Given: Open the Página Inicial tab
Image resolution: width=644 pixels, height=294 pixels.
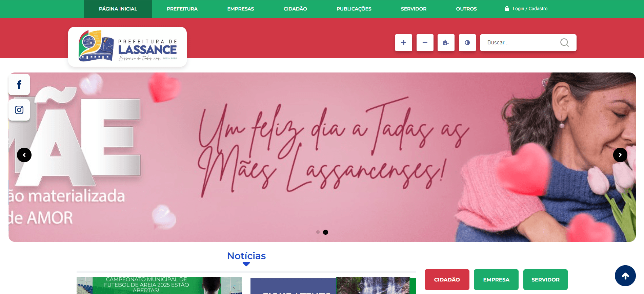Looking at the screenshot, I should [118, 9].
